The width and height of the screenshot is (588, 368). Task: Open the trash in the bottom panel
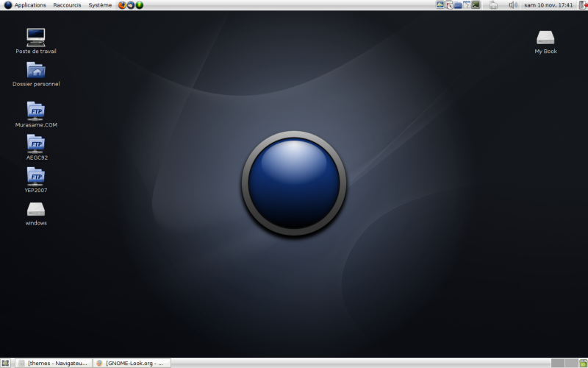pos(584,363)
